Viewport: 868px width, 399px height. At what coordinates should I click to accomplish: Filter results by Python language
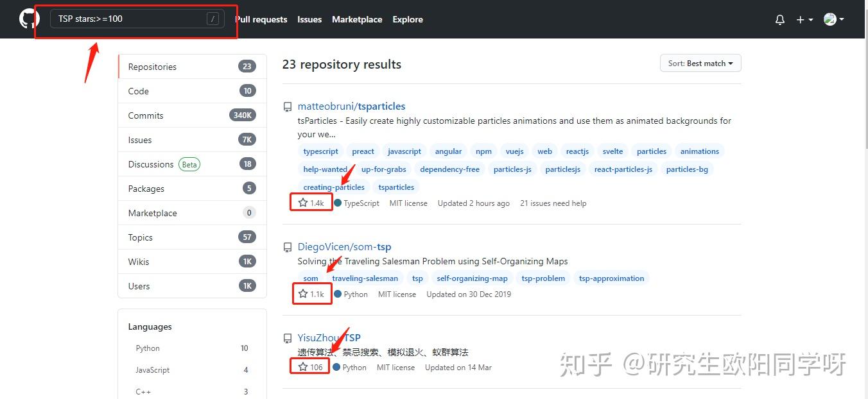[x=148, y=348]
